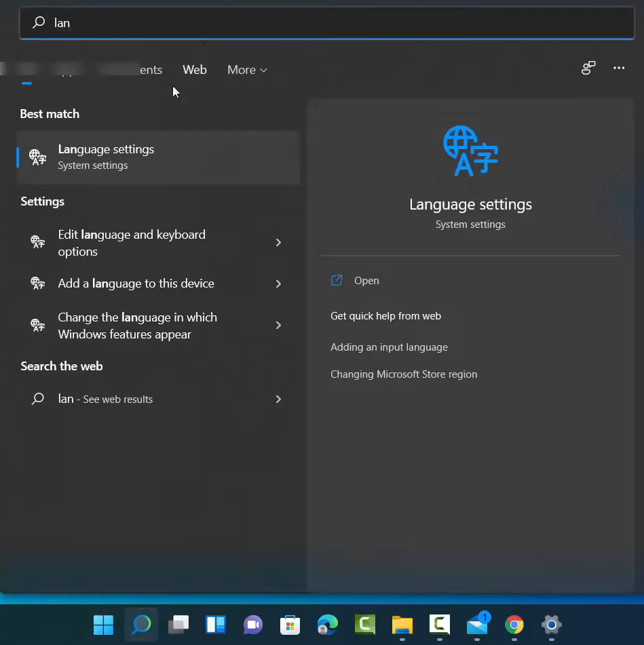Switch to the Web search tab

[195, 70]
